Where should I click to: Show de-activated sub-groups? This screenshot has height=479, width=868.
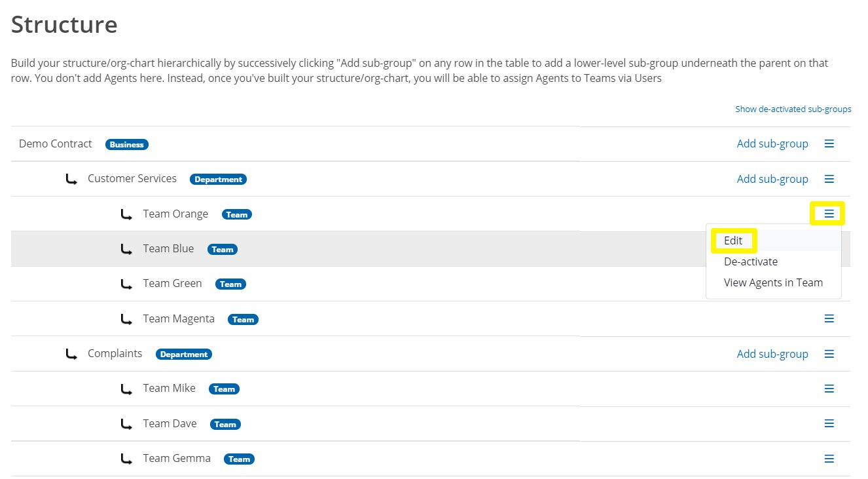(x=793, y=109)
